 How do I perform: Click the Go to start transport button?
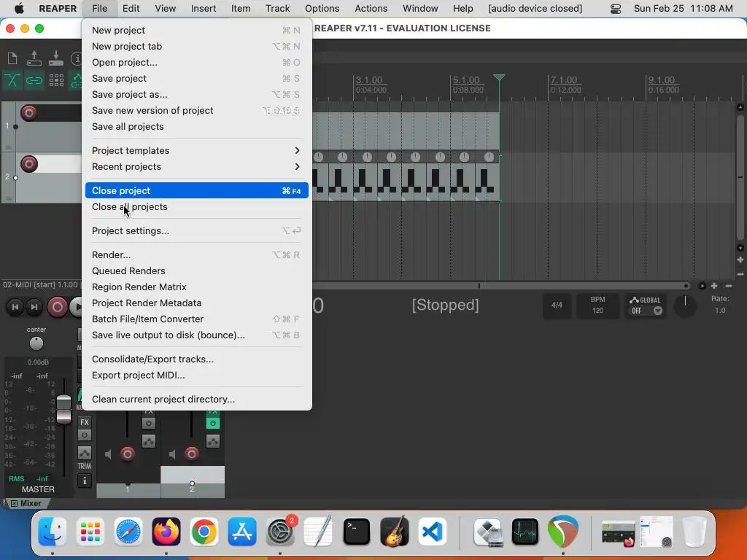15,307
